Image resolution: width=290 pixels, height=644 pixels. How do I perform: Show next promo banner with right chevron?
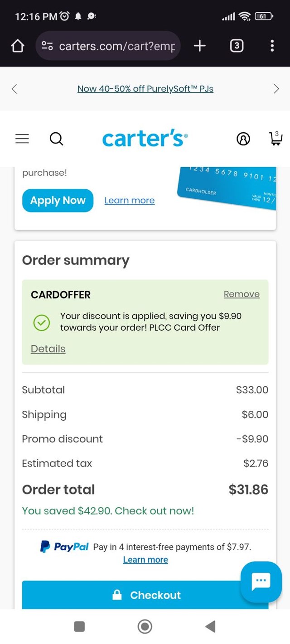pyautogui.click(x=277, y=89)
